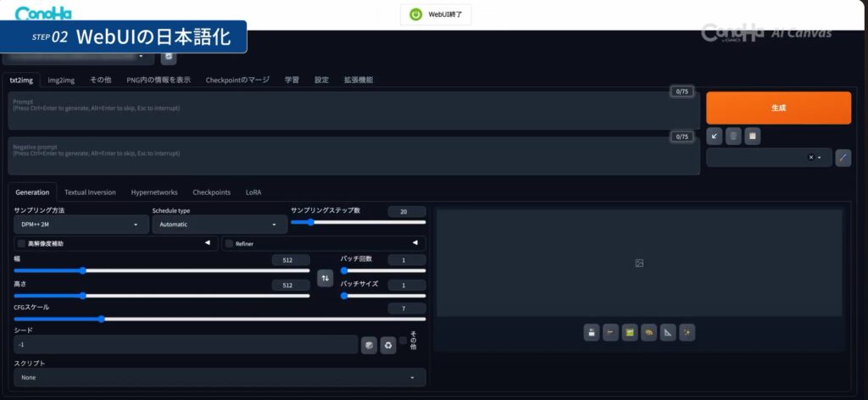Expand the Refiner section triangle
The image size is (868, 400).
coord(415,243)
